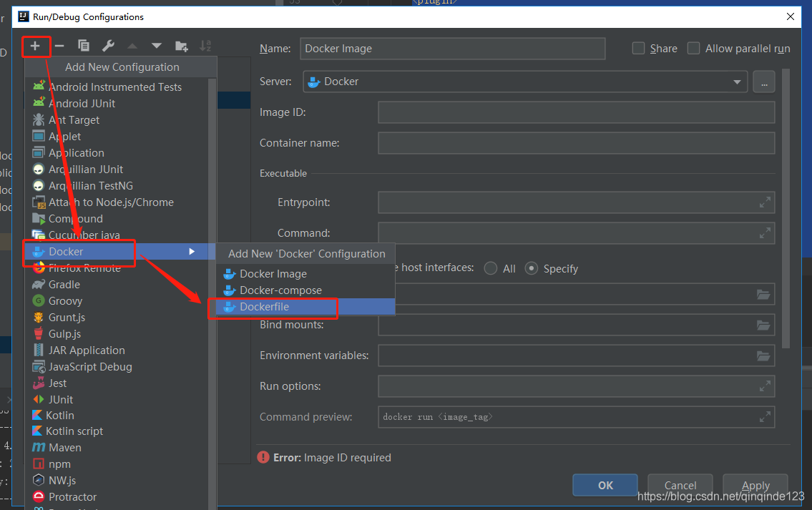
Task: Click the Create New Folder toolbar icon
Action: 181,46
